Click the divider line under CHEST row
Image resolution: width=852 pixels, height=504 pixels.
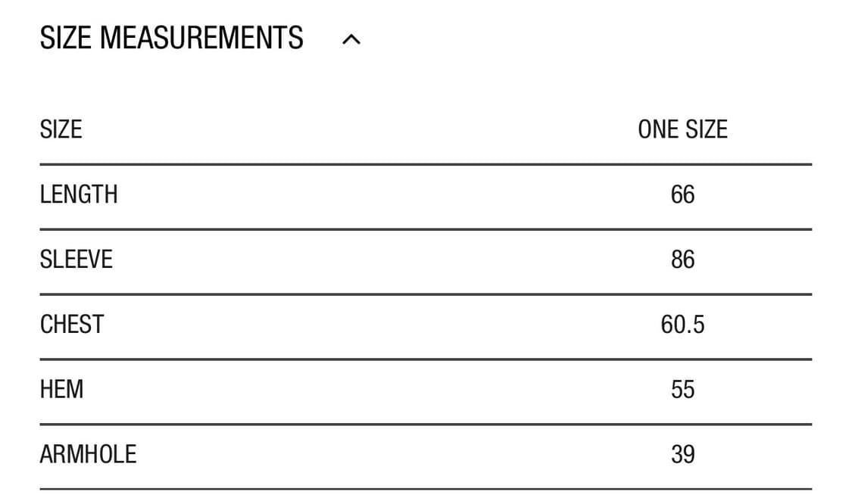pyautogui.click(x=426, y=359)
